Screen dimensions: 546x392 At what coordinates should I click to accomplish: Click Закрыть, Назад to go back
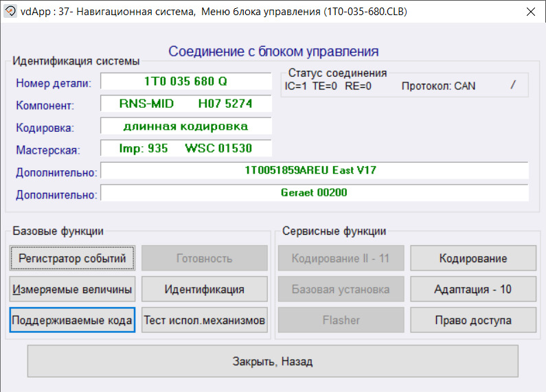[273, 361]
